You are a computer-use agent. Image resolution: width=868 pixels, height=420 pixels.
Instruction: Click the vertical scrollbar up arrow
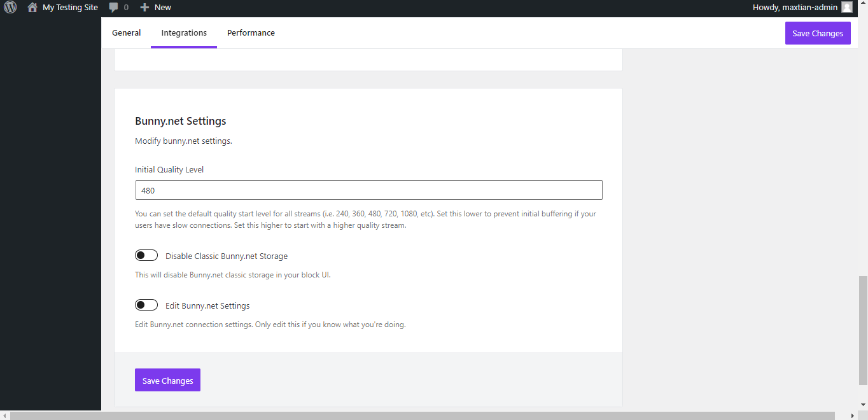[x=863, y=4]
